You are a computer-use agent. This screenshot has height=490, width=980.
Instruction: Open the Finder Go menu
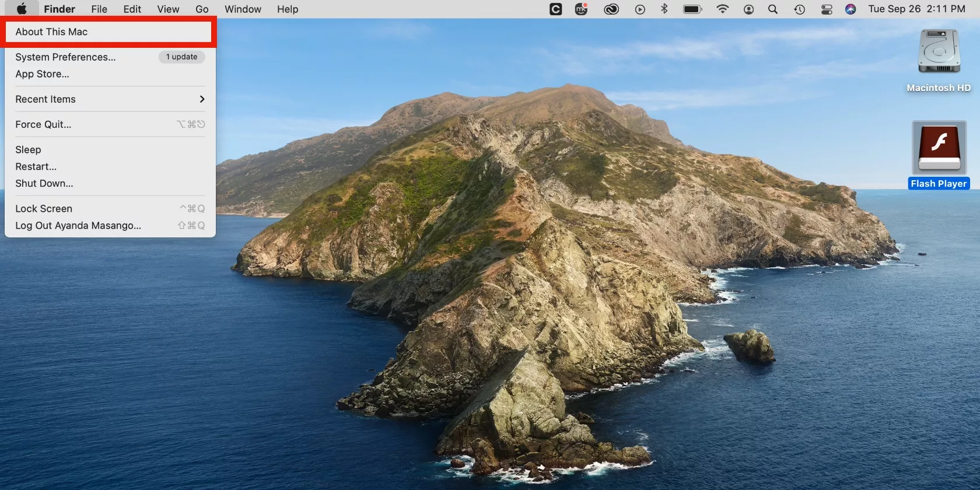202,9
